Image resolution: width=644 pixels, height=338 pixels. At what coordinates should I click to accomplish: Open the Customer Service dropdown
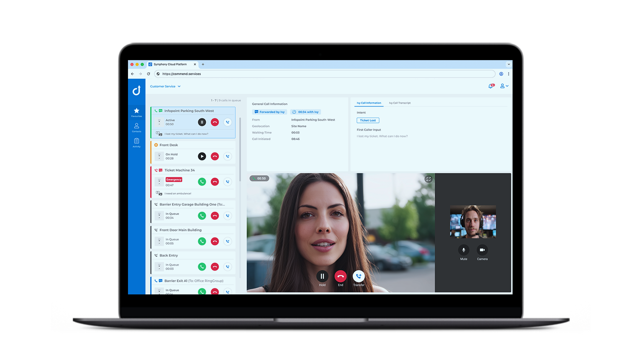165,87
